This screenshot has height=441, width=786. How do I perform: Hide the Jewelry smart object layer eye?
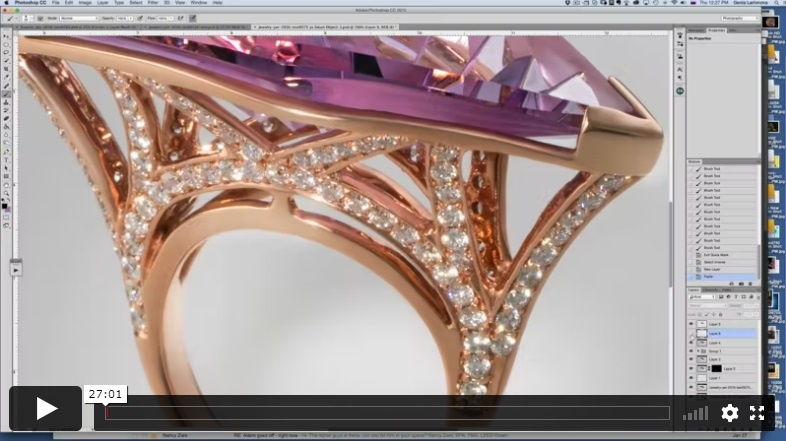pyautogui.click(x=691, y=387)
